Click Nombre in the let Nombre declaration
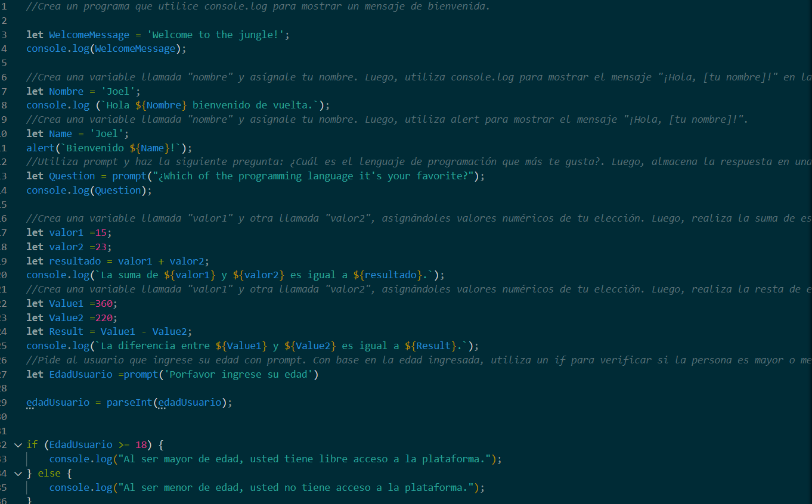 coord(66,91)
